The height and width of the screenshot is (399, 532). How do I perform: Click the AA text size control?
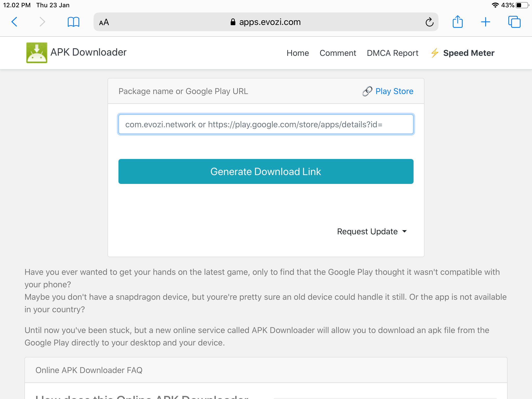(103, 22)
